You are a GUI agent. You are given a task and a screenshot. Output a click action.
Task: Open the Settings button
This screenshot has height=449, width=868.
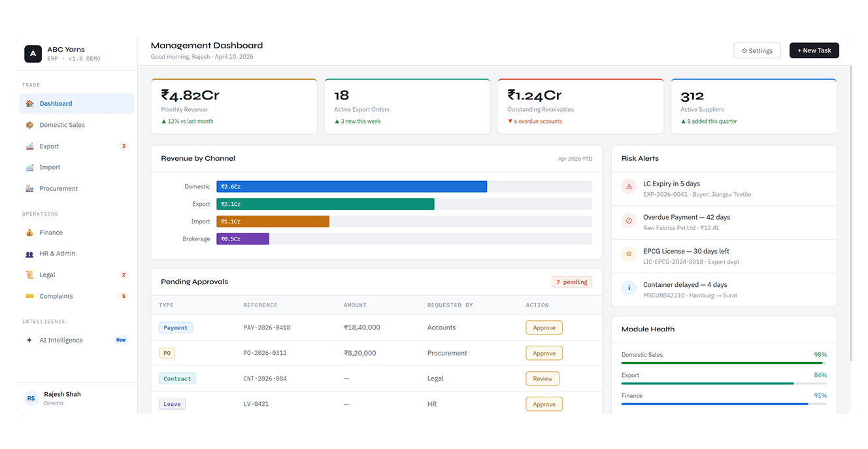pyautogui.click(x=757, y=50)
